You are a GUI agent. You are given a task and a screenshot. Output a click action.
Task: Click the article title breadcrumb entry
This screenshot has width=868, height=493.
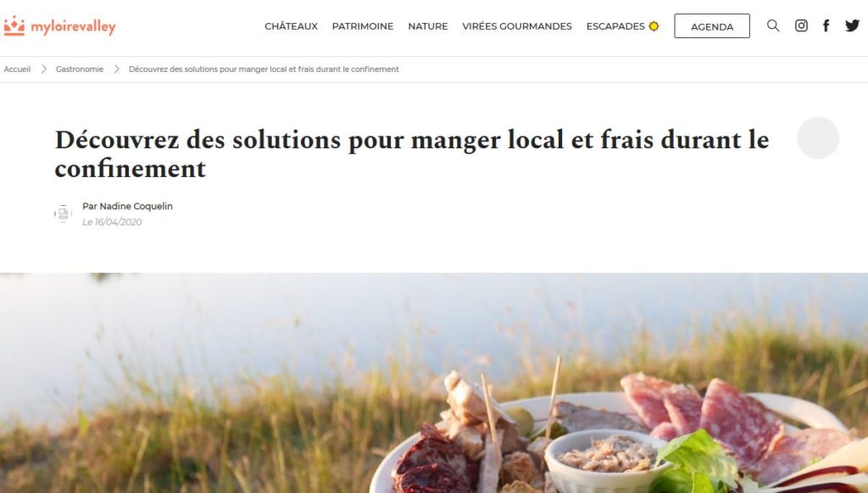tap(264, 69)
